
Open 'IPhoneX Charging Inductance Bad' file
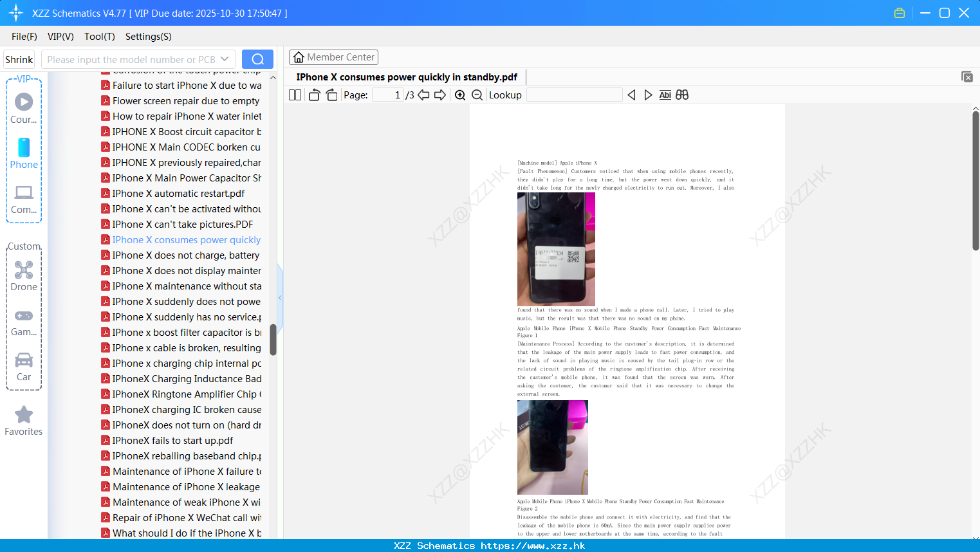181,379
